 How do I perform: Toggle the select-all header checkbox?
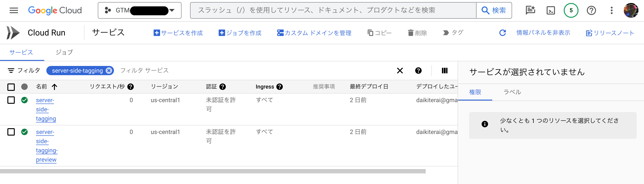coord(11,87)
